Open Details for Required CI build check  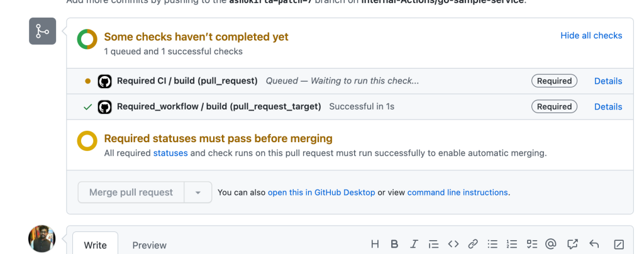pyautogui.click(x=608, y=81)
